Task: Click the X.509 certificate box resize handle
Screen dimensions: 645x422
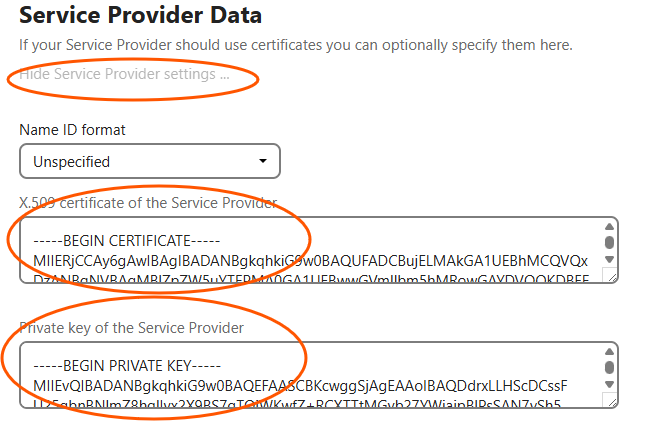Action: click(x=611, y=276)
